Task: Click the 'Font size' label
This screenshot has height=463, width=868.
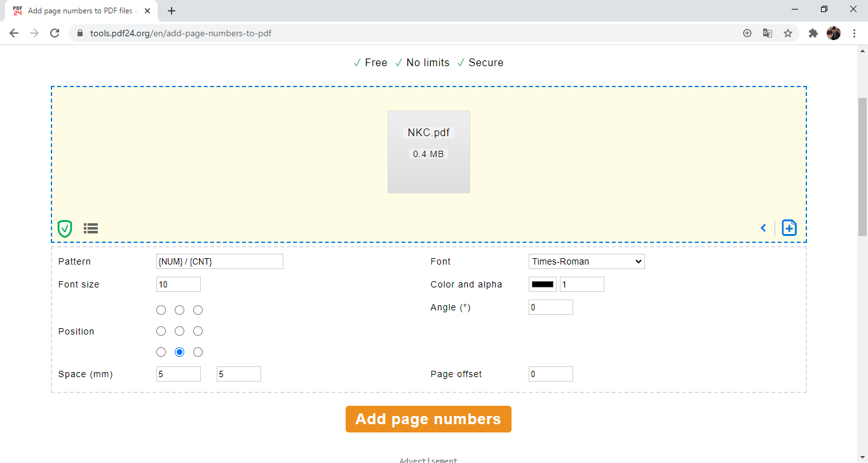Action: (x=79, y=284)
